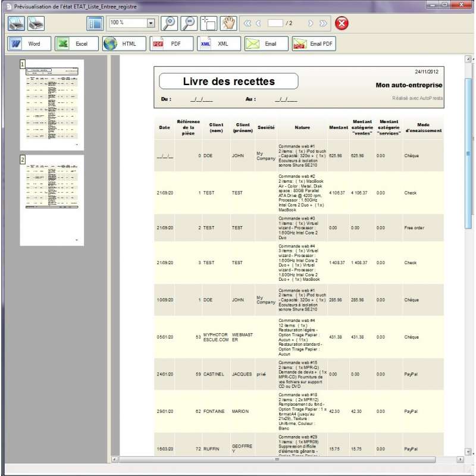476x476 pixels.
Task: Toggle the thumbnails panel icon
Action: [x=95, y=23]
